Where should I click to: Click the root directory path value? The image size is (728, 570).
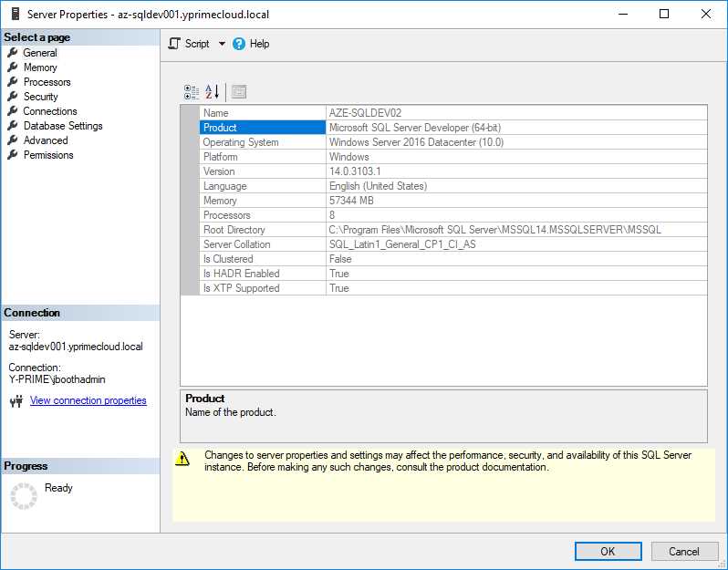(495, 230)
